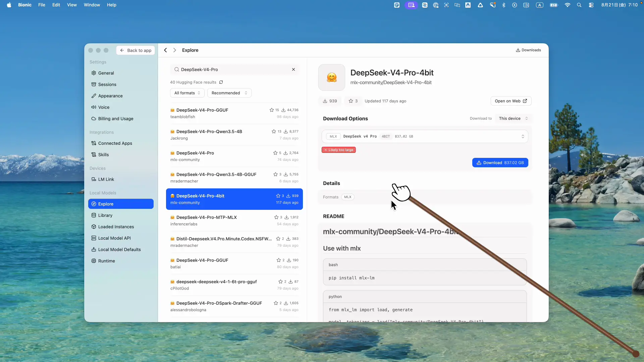Click the Appearance brush icon
Image resolution: width=644 pixels, height=362 pixels.
pyautogui.click(x=94, y=96)
